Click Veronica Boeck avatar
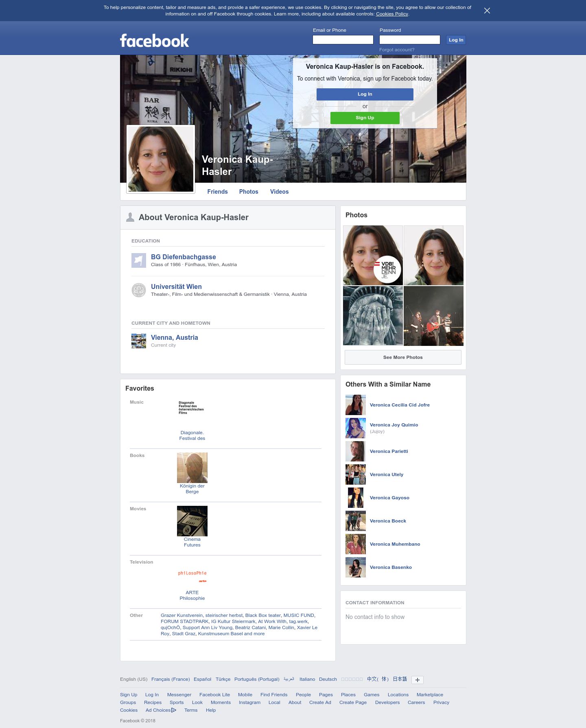586x728 pixels. tap(356, 521)
